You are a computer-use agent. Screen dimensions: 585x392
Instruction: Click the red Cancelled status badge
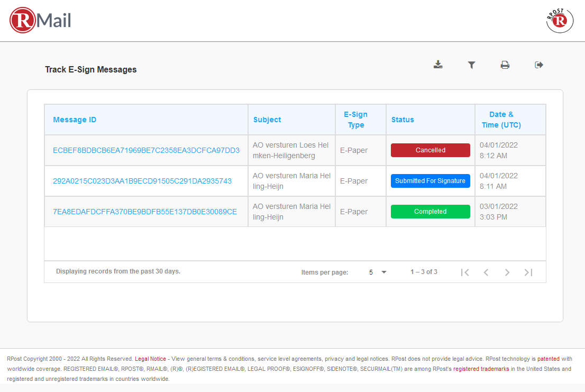point(430,150)
